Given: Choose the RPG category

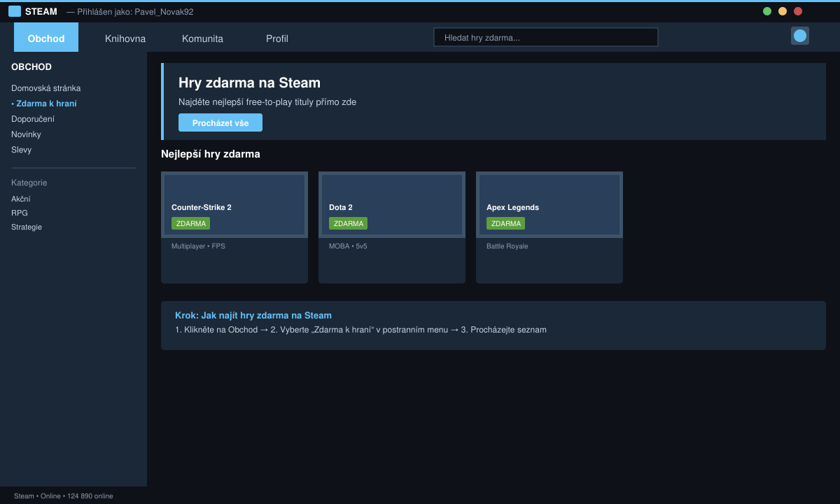Looking at the screenshot, I should pos(20,213).
